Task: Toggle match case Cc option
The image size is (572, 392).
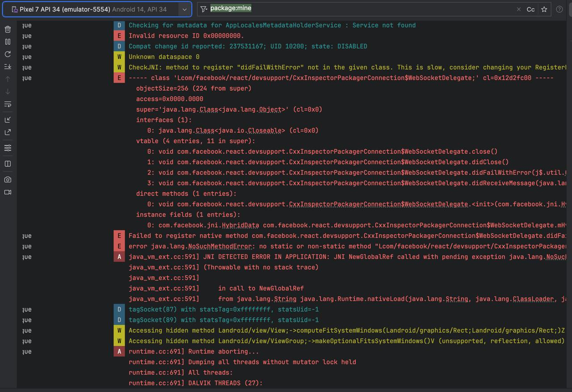Action: (x=530, y=9)
